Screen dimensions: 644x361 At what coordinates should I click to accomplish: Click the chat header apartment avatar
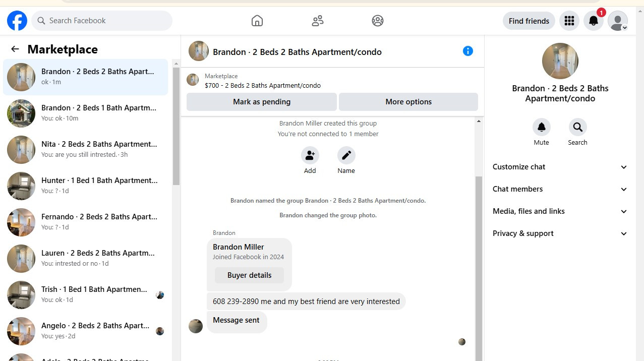(x=199, y=51)
